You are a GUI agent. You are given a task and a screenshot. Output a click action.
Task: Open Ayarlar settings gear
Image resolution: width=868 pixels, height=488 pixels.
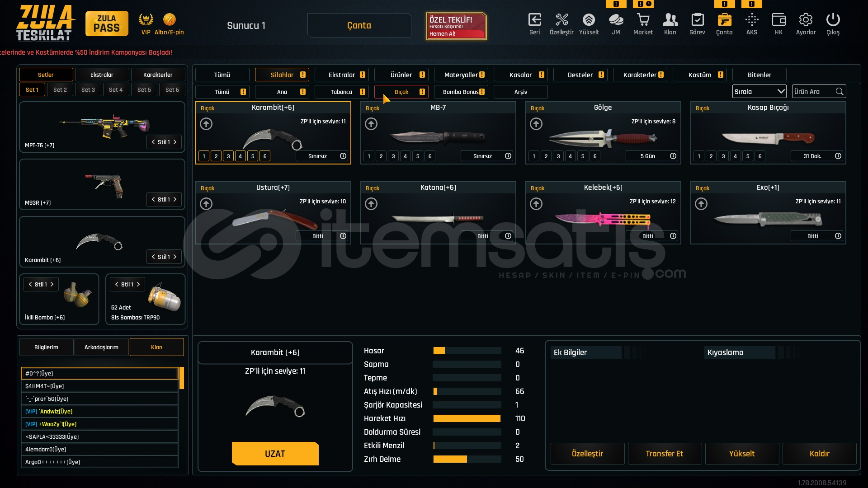(806, 20)
